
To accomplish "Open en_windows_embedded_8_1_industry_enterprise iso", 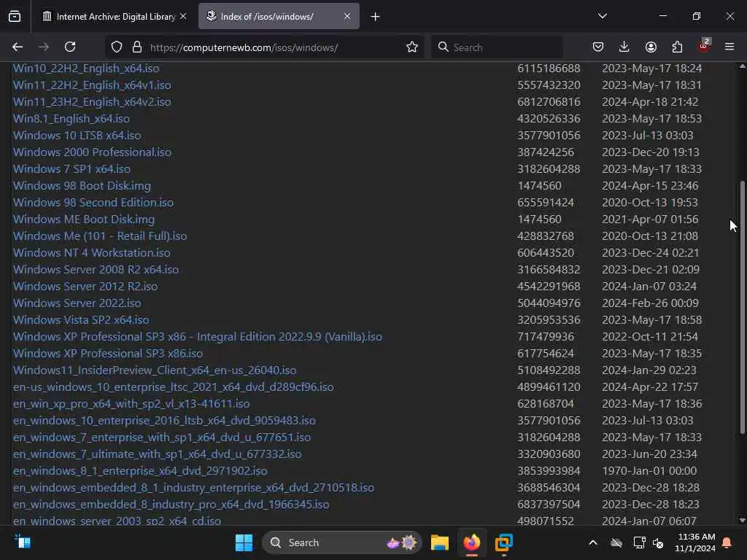I will pyautogui.click(x=193, y=487).
